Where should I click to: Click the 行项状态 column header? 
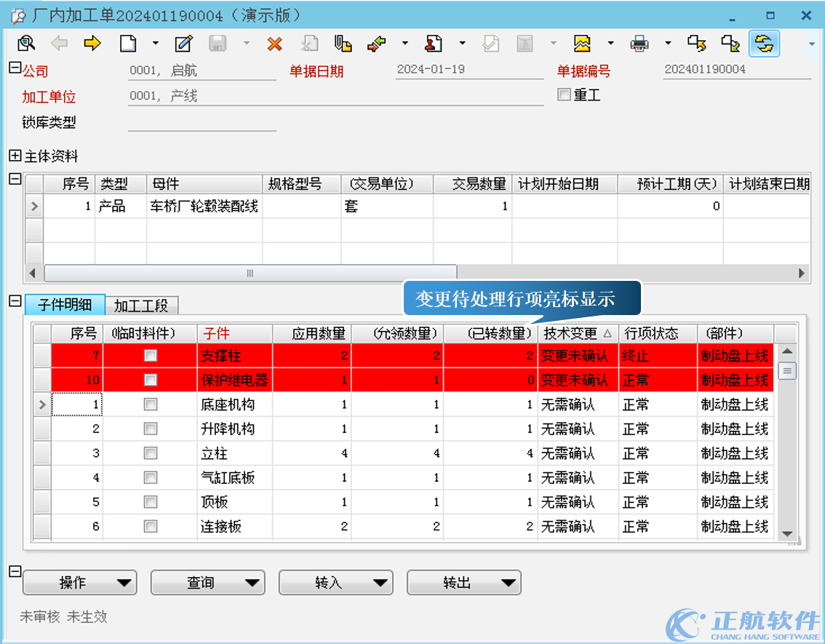point(658,333)
